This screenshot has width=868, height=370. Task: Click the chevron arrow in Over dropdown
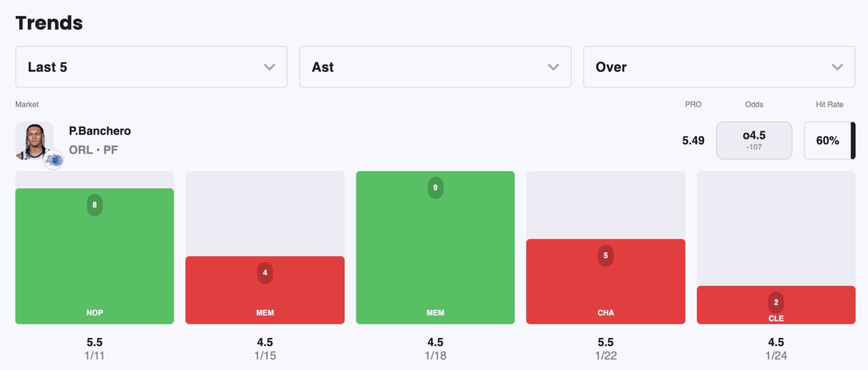(x=837, y=67)
